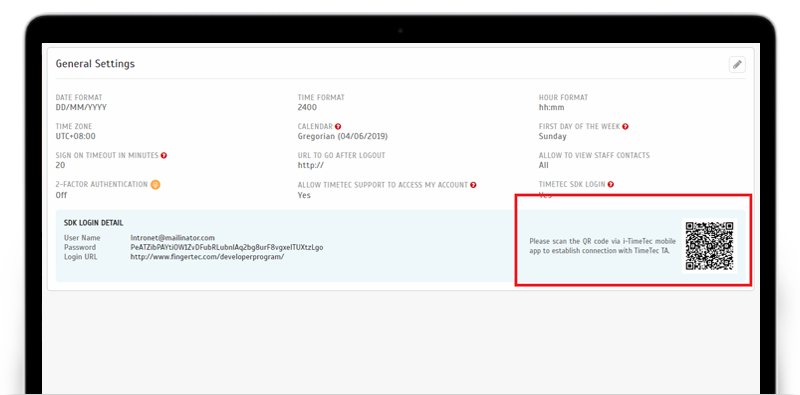The image size is (800, 395).
Task: Click the QR code scan instruction text
Action: [603, 246]
